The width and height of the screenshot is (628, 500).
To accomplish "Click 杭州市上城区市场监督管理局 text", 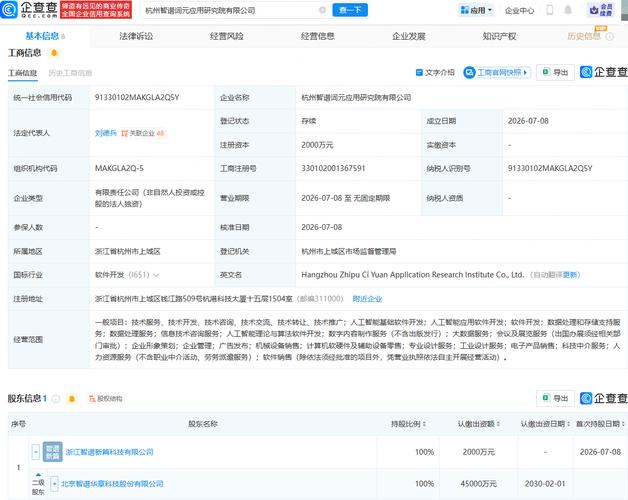I will coord(348,252).
